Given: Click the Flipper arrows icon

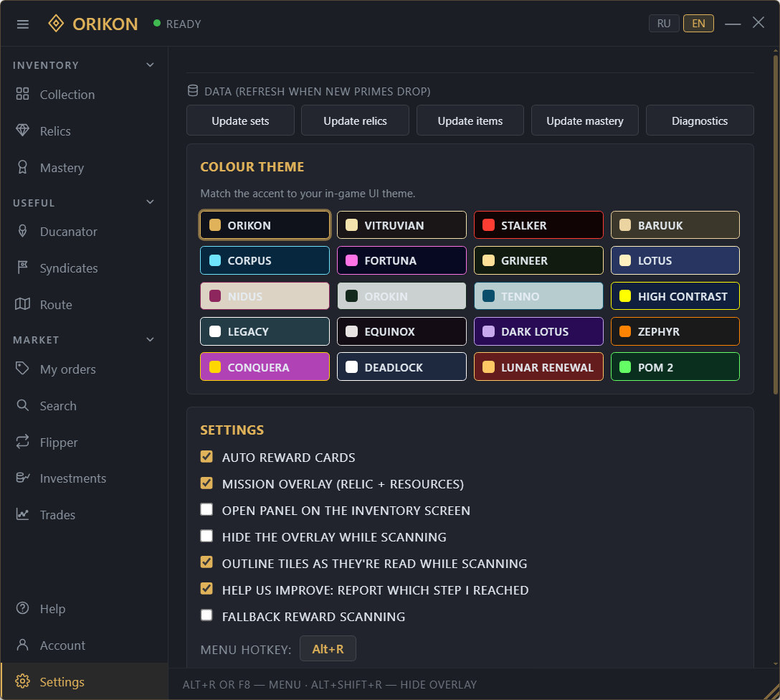Looking at the screenshot, I should coord(22,442).
